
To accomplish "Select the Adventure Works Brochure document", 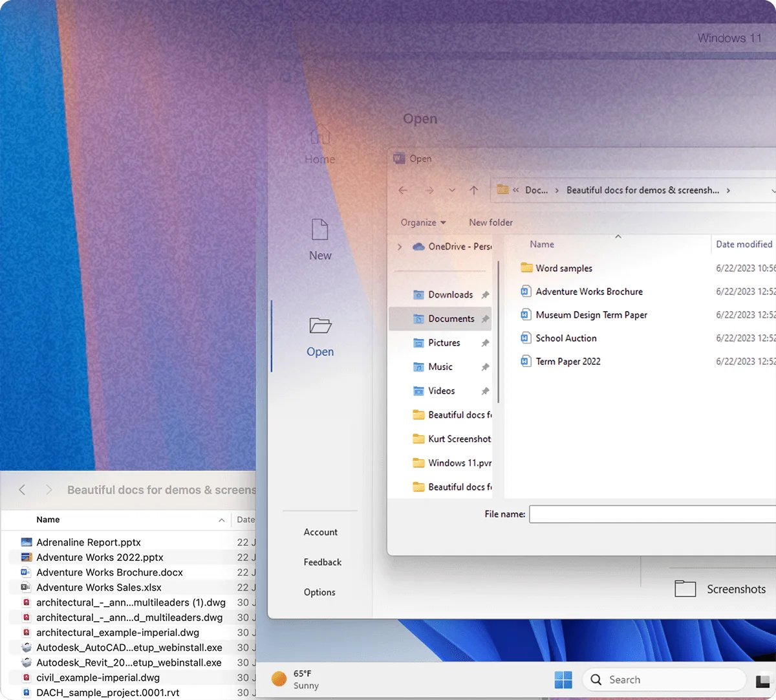I will 588,291.
